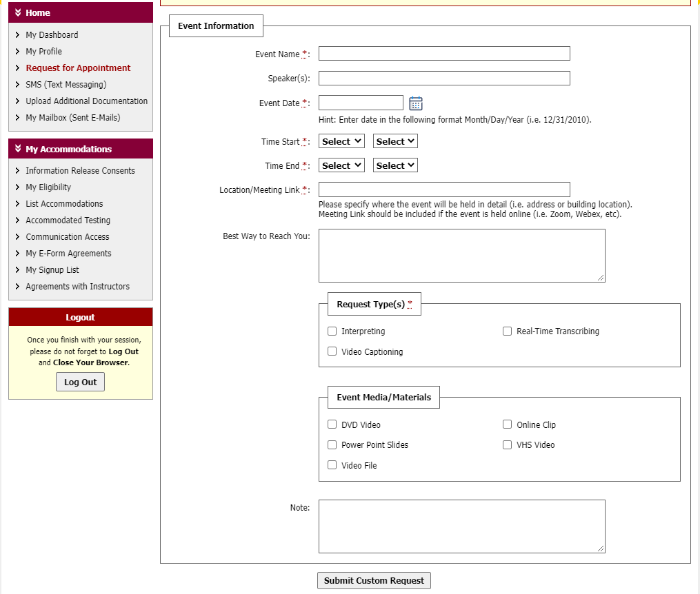
Task: Focus the Event Name text field
Action: (444, 54)
